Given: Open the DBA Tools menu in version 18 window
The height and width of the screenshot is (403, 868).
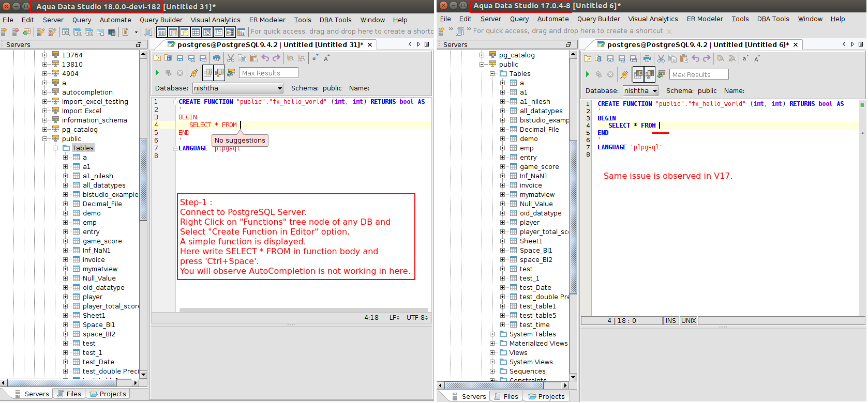Looking at the screenshot, I should click(335, 20).
